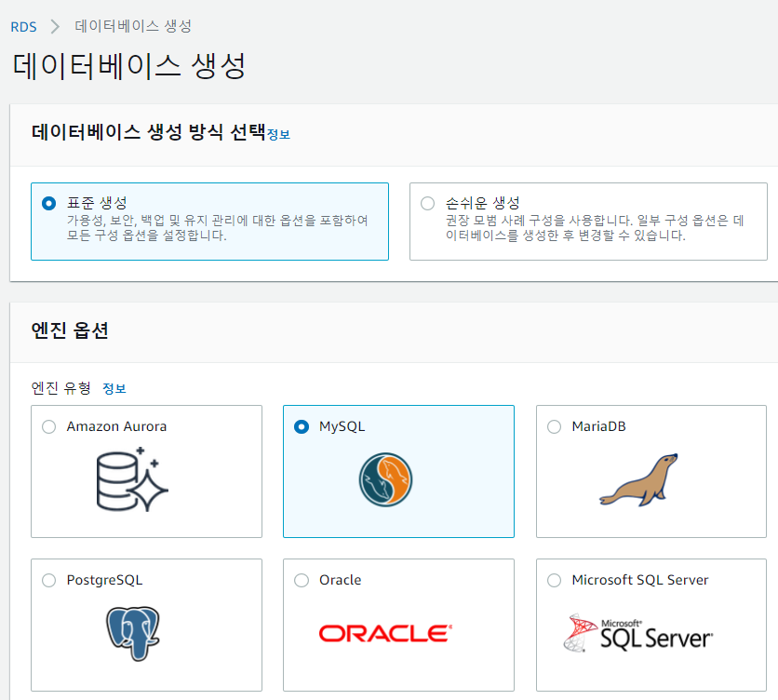
Task: Click the PostgreSQL label text
Action: point(104,580)
